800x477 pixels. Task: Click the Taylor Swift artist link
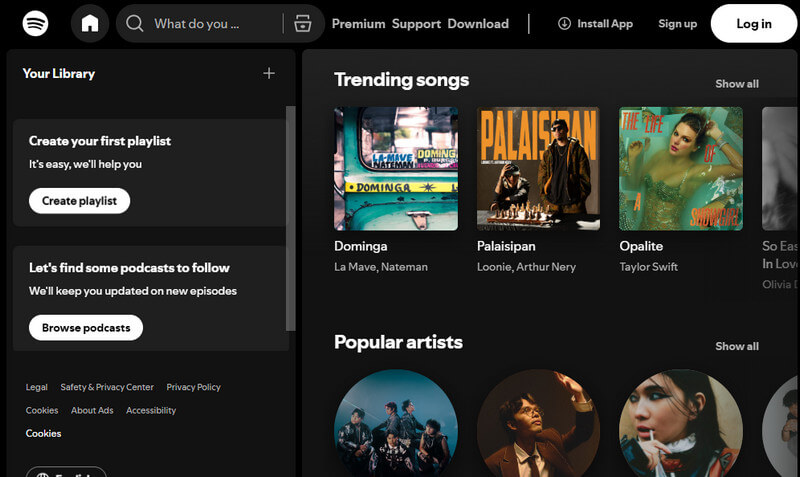point(648,267)
